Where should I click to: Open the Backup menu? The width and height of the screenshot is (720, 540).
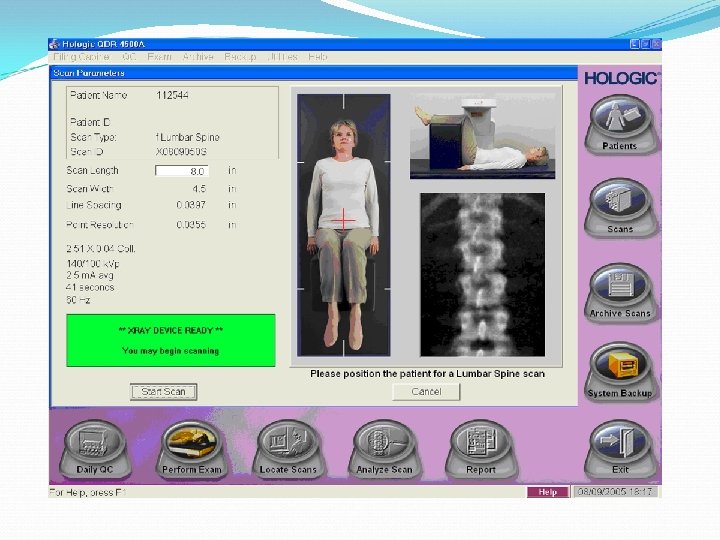[240, 57]
